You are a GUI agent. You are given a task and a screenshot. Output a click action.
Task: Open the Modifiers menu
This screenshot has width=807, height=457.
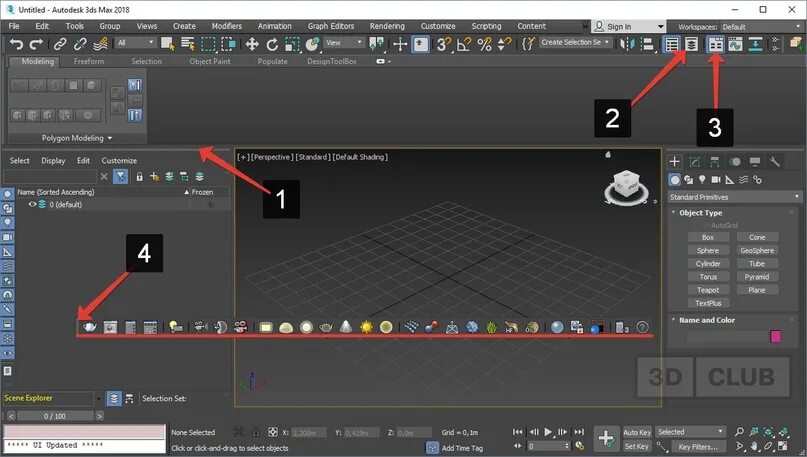coord(226,26)
